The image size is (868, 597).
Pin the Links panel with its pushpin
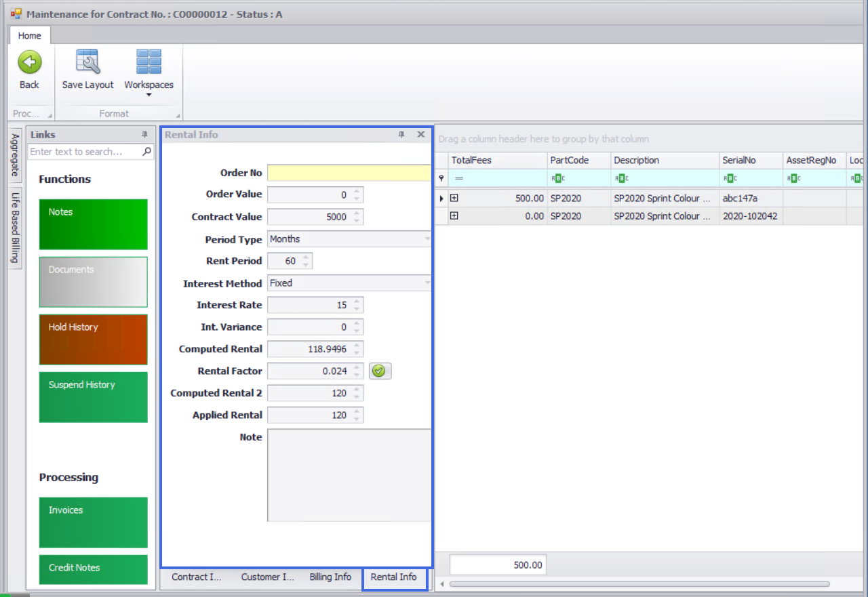pyautogui.click(x=144, y=135)
